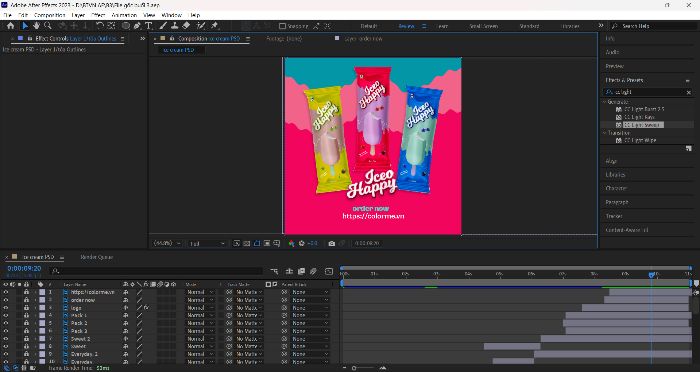700x372 pixels.
Task: Collapse the Generate effects category
Action: pyautogui.click(x=605, y=102)
